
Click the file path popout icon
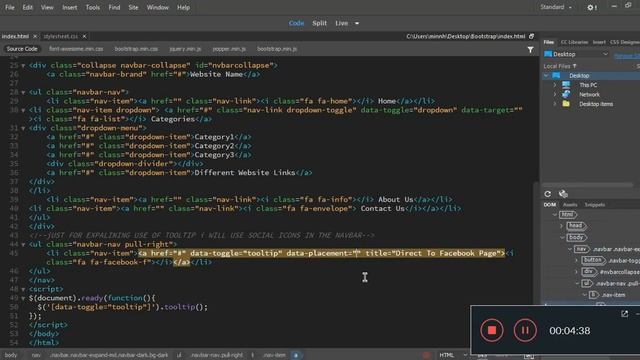click(531, 36)
